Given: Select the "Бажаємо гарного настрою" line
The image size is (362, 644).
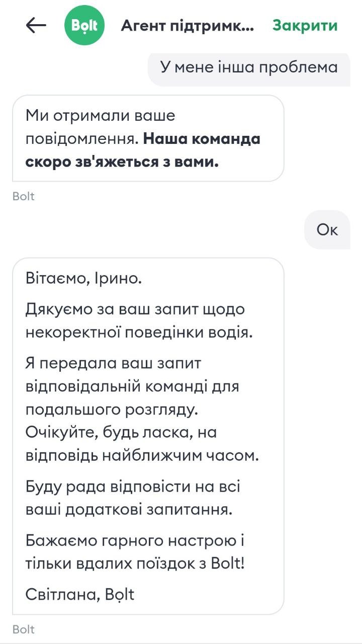Looking at the screenshot, I should [135, 541].
